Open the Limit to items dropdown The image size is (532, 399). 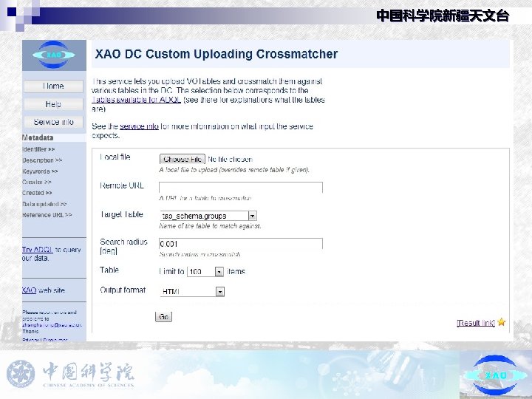205,271
